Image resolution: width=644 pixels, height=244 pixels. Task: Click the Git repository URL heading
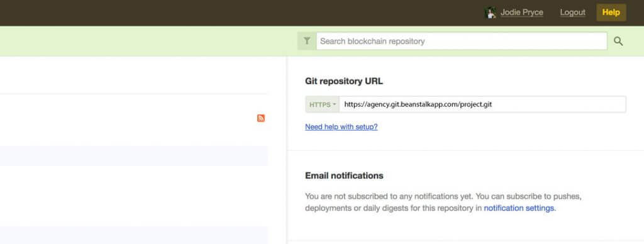(344, 81)
